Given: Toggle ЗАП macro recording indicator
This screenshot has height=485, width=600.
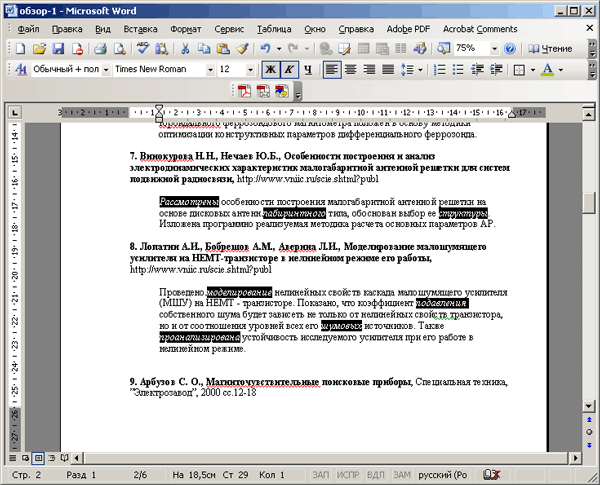Looking at the screenshot, I should pos(320,475).
